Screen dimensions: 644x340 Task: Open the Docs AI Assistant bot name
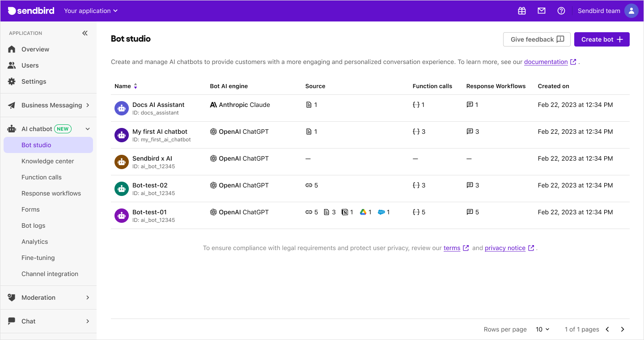(x=158, y=105)
